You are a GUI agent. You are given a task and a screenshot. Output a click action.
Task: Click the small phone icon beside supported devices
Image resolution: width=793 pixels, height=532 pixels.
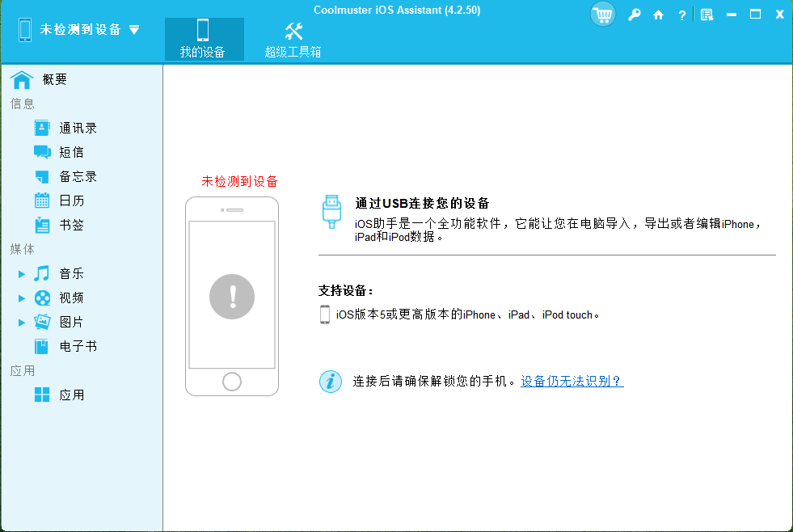pos(325,315)
